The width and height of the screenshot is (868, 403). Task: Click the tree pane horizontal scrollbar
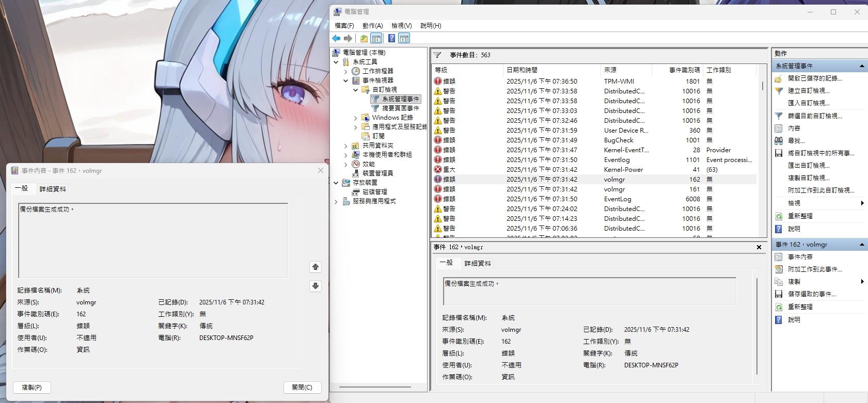[x=375, y=386]
